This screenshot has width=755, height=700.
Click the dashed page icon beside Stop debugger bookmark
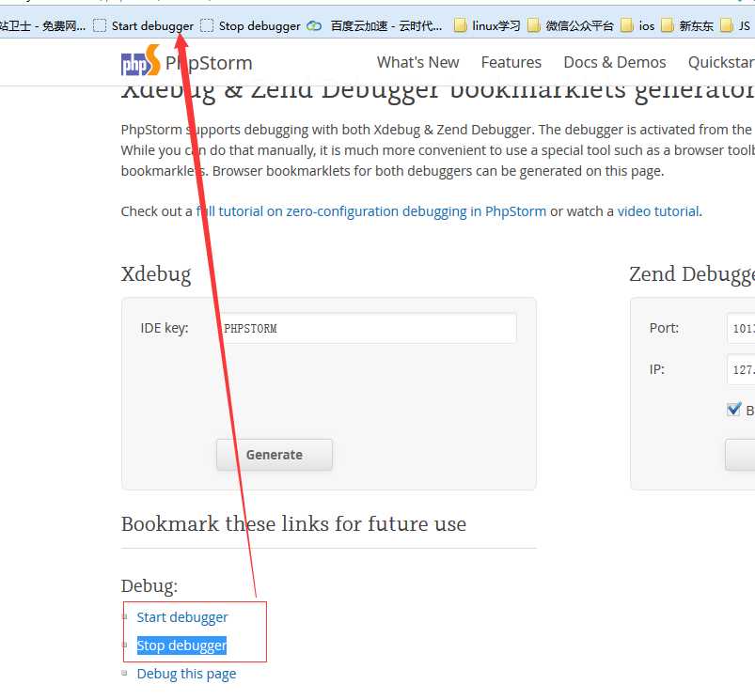pos(207,25)
